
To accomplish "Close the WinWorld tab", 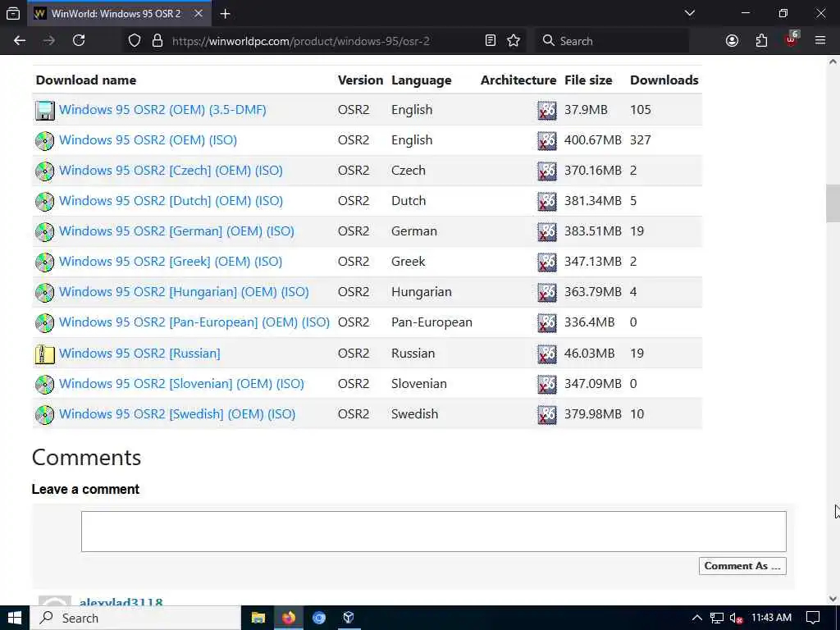I will tap(199, 13).
